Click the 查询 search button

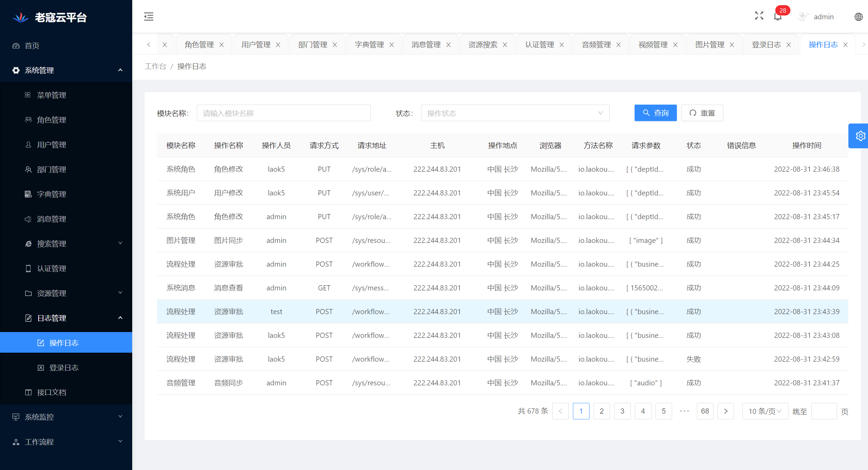point(655,113)
